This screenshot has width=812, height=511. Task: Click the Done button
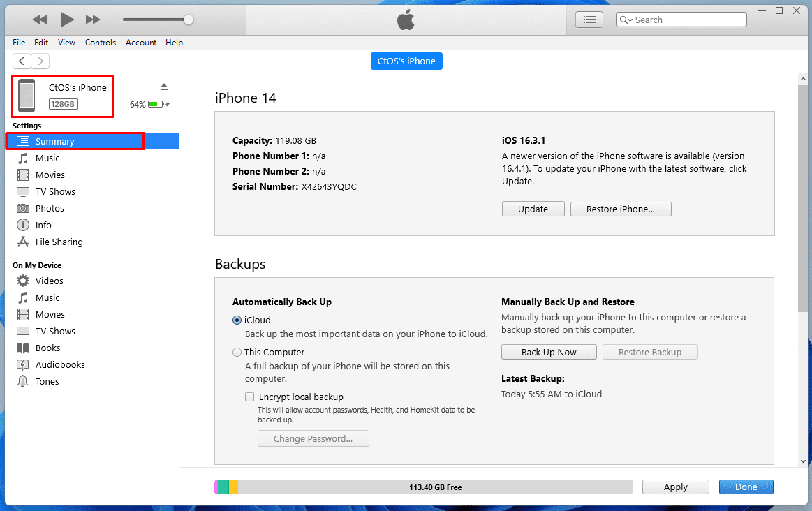(x=746, y=487)
